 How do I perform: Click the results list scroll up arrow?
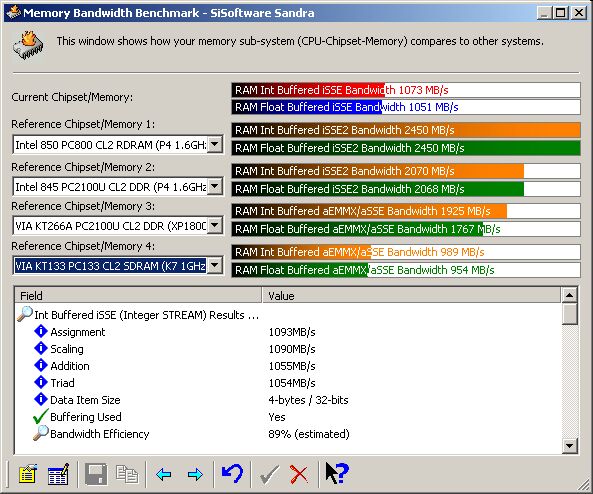coord(570,295)
